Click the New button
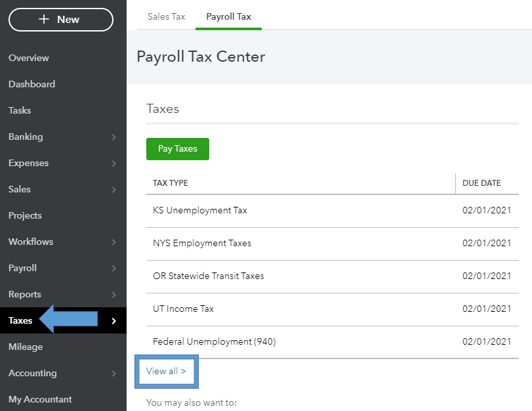 (60, 20)
